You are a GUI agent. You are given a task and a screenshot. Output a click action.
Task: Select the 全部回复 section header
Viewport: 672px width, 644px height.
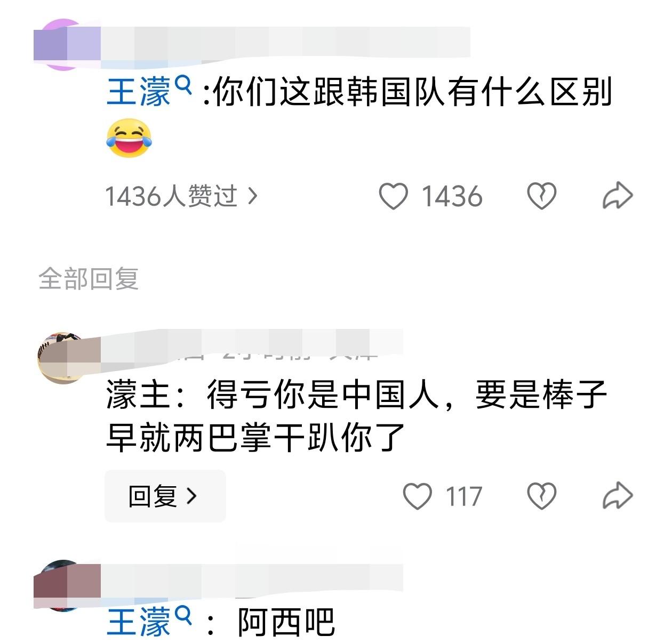[x=89, y=278]
